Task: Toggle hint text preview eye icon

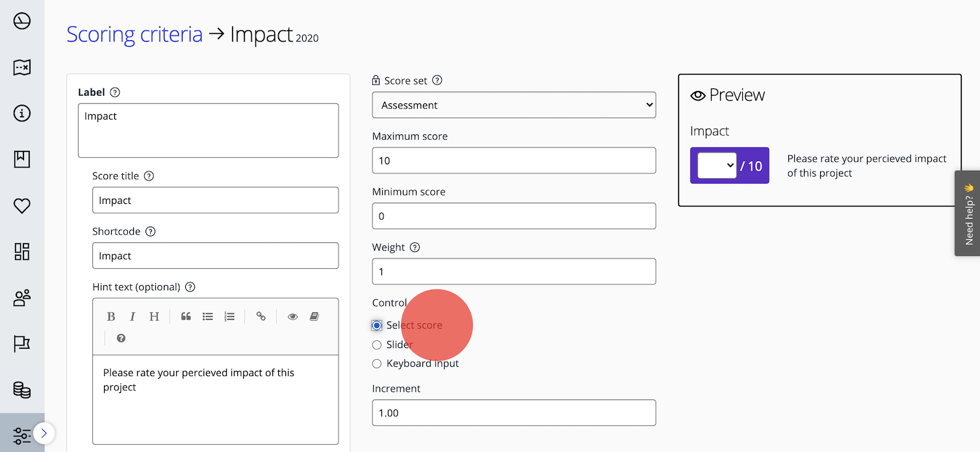Action: point(292,317)
